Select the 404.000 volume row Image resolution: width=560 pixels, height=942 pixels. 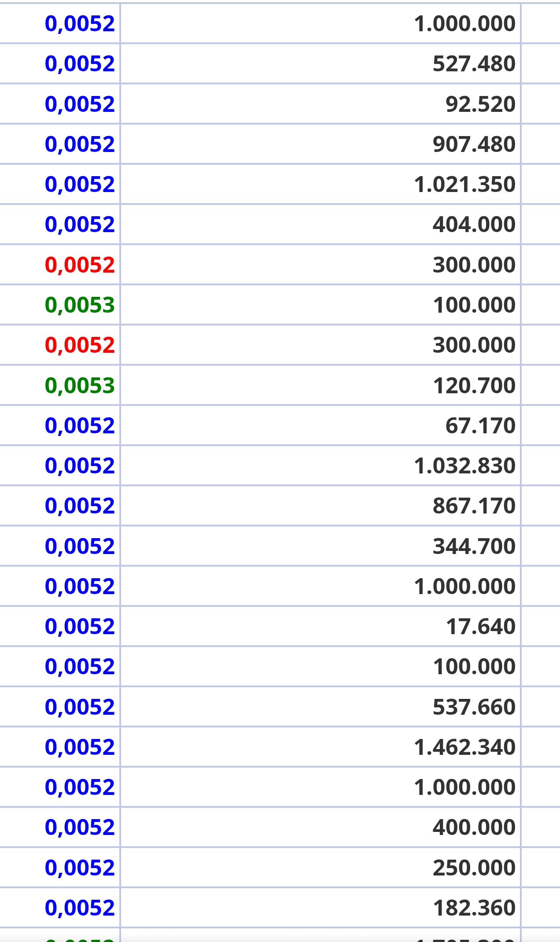click(321, 224)
